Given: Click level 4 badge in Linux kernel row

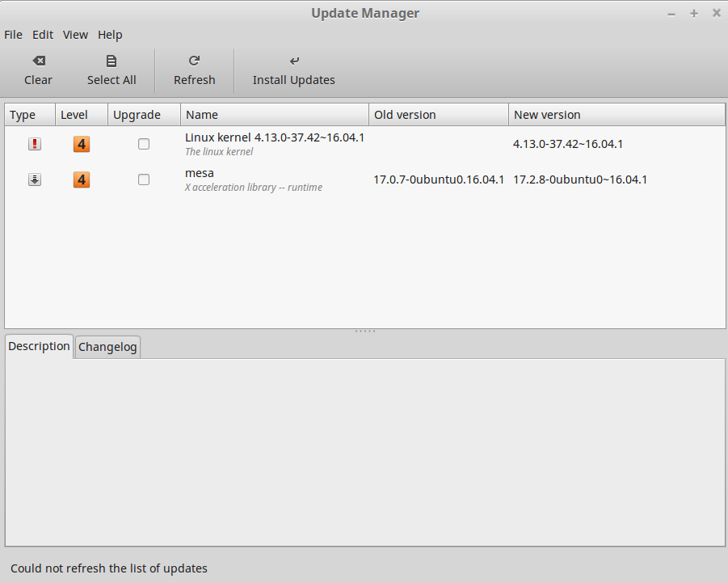Looking at the screenshot, I should 82,144.
